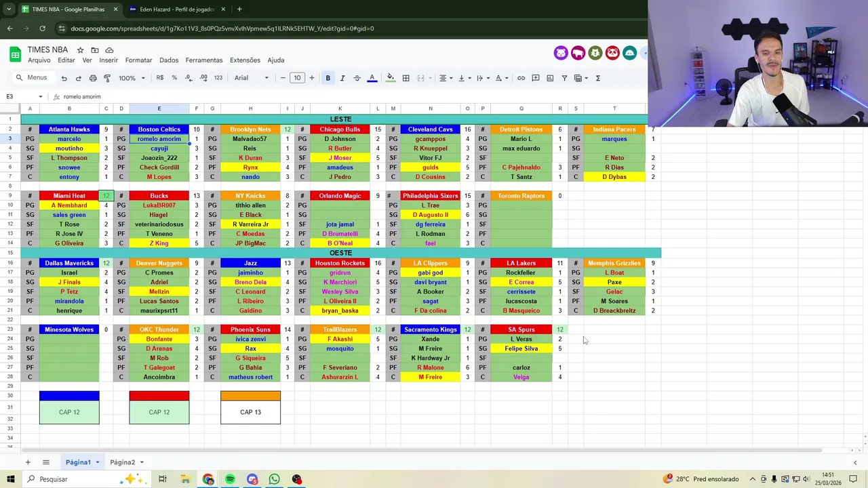Open the Inserir menu

[x=108, y=60]
